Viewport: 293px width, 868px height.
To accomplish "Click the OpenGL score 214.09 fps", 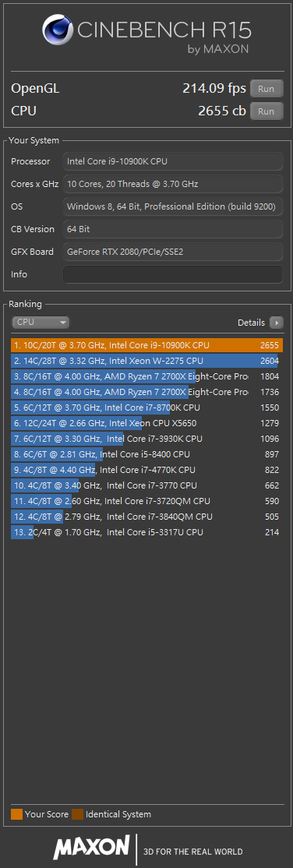I will pos(214,89).
